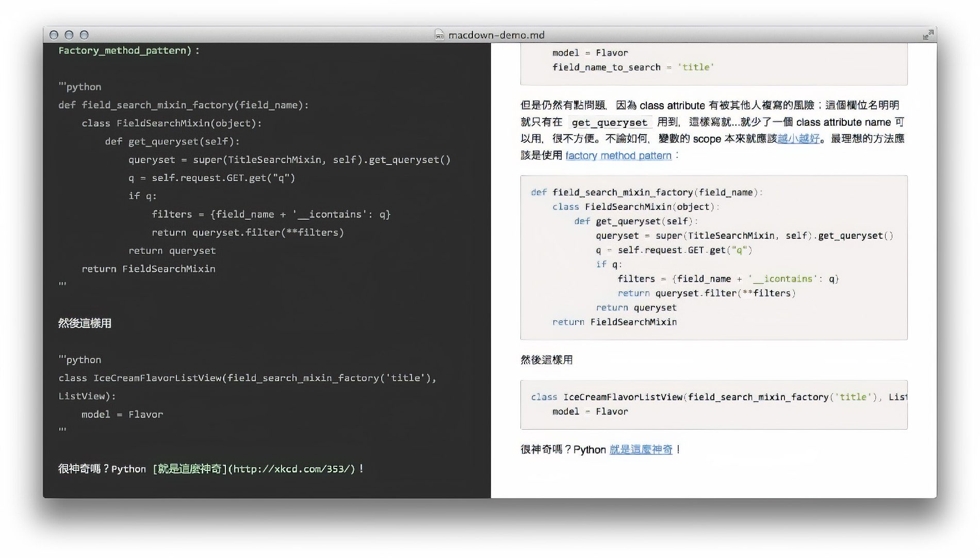Image resolution: width=980 pixels, height=558 pixels.
Task: Toggle full screen with the arrows icon
Action: click(x=928, y=35)
